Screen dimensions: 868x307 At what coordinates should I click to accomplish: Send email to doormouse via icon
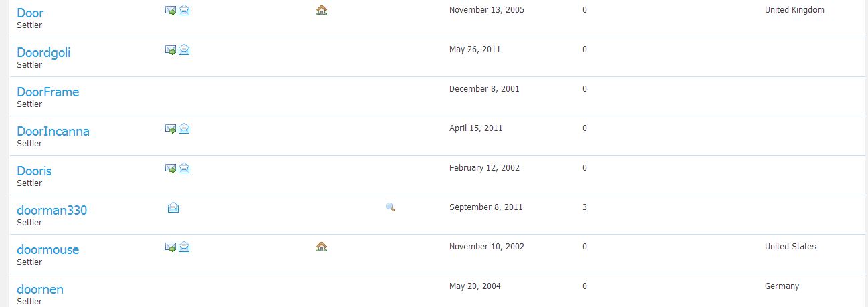point(171,247)
